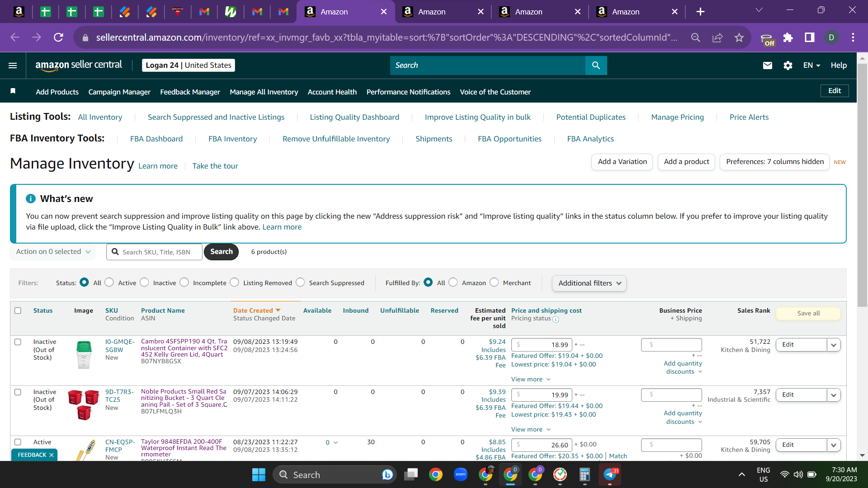Click the bookmark flag icon in favorites bar
Screen dimensions: 868x488
[13, 91]
